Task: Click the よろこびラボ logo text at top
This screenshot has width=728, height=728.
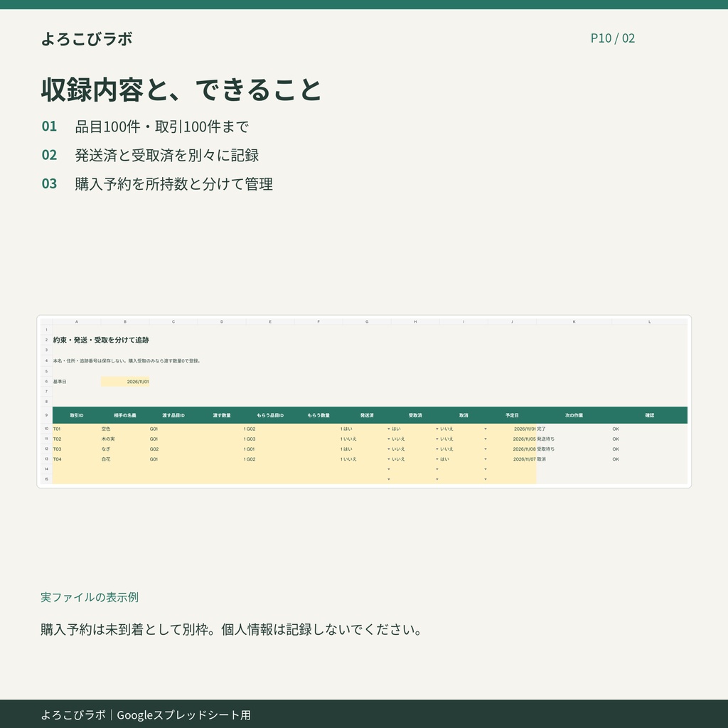Action: click(87, 38)
